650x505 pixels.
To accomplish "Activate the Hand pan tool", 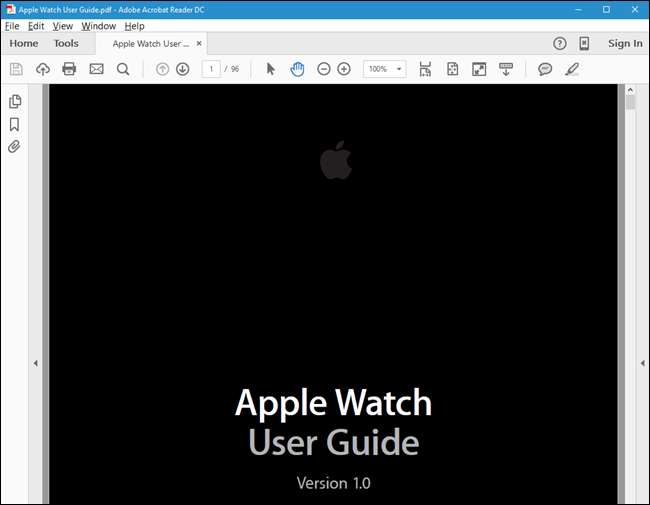I will point(297,69).
